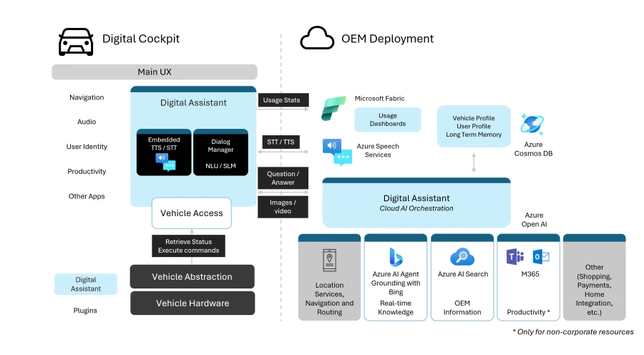Image resolution: width=644 pixels, height=355 pixels.
Task: Click the Outlook icon in M365 box
Action: pyautogui.click(x=540, y=257)
